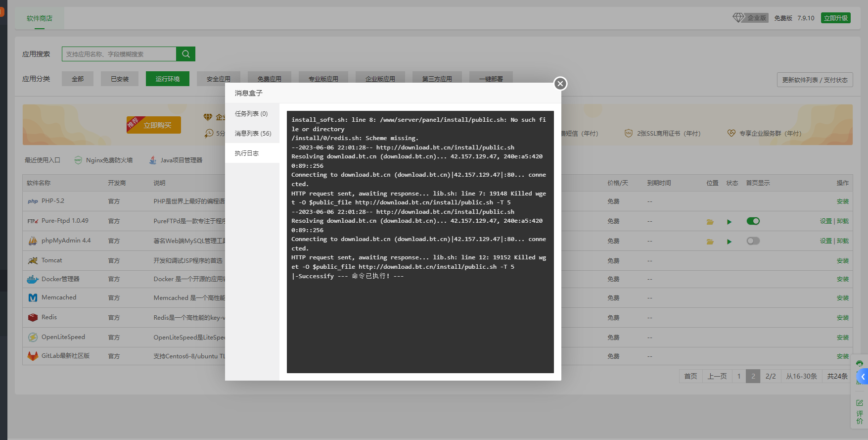Filter apps by 免费应用 category
This screenshot has width=868, height=440.
(x=270, y=78)
